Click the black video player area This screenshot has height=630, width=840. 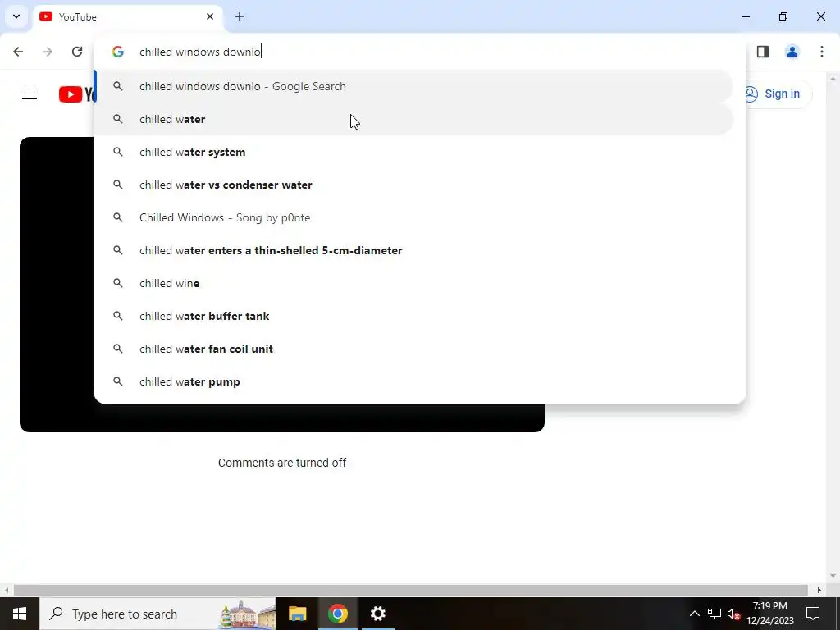282,418
